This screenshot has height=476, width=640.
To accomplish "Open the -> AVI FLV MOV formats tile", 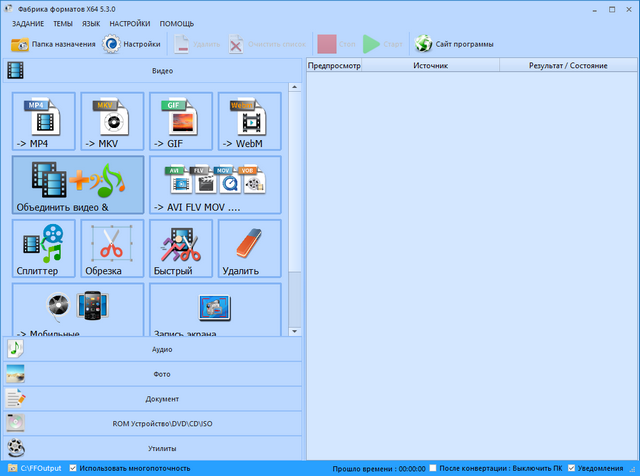I will (x=215, y=185).
